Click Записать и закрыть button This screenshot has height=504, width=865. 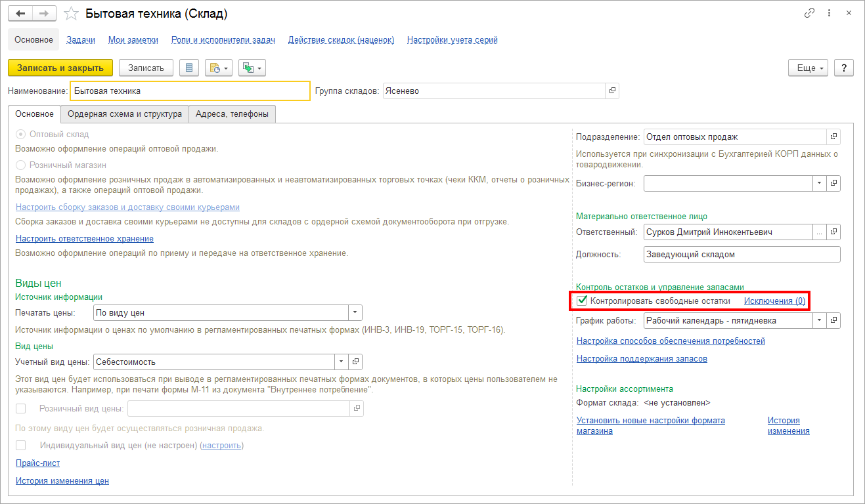click(x=60, y=68)
